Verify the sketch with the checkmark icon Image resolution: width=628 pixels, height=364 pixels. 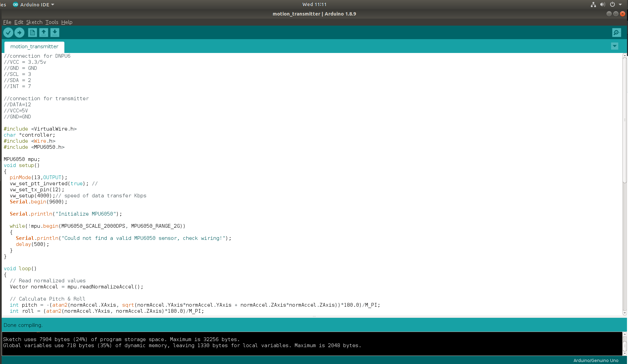(8, 32)
